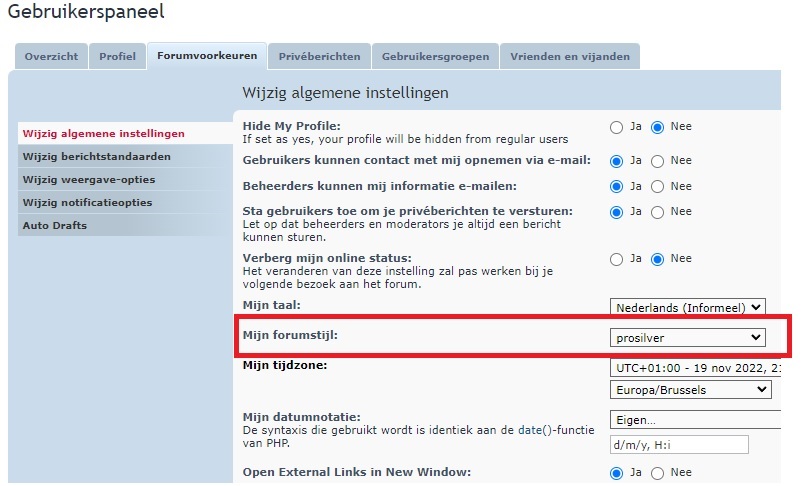Choose Nee for Open External Links
This screenshot has width=807, height=486.
[x=658, y=473]
